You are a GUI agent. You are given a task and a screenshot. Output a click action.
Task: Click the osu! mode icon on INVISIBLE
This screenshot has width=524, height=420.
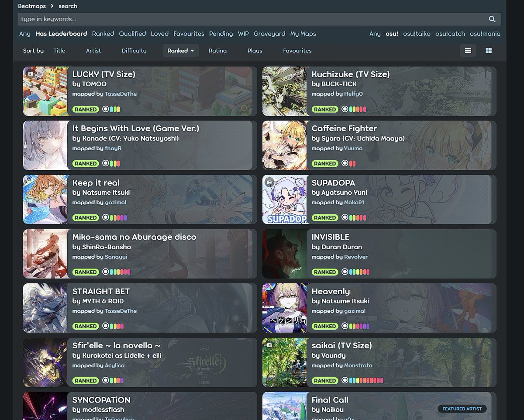(x=345, y=272)
